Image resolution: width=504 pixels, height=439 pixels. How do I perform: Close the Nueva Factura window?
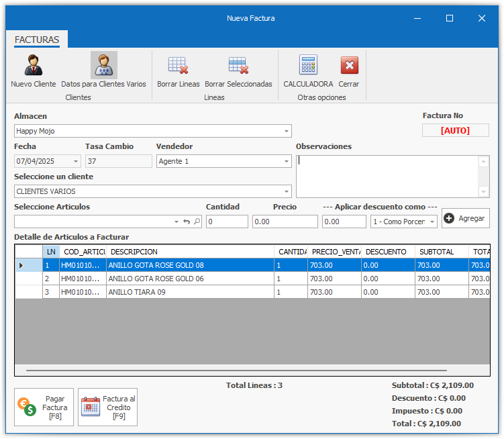pyautogui.click(x=481, y=18)
